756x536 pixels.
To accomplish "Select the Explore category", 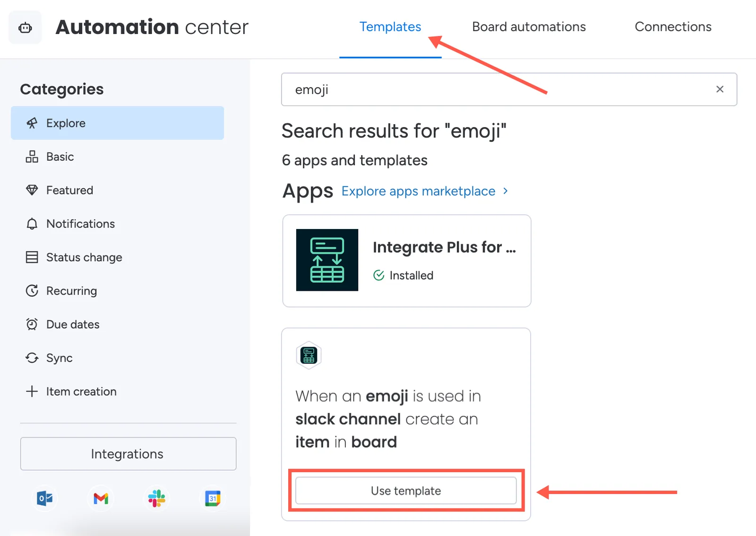I will tap(117, 123).
